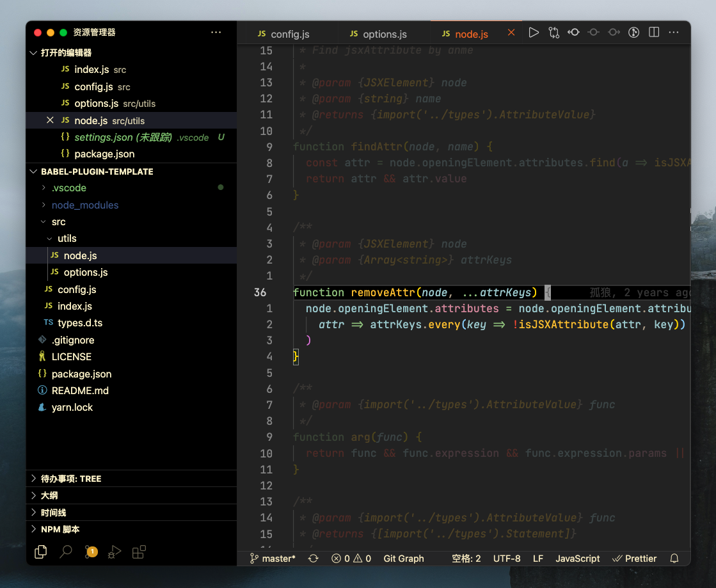Viewport: 716px width, 588px height.
Task: Open the README.md file
Action: pos(132,390)
